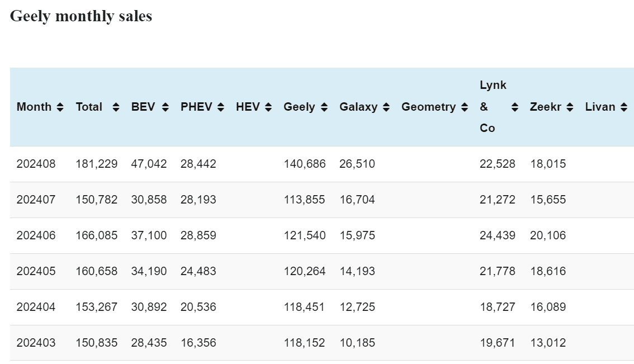Click the Geometry column sort icon
Image resolution: width=634 pixels, height=364 pixels.
(x=464, y=107)
